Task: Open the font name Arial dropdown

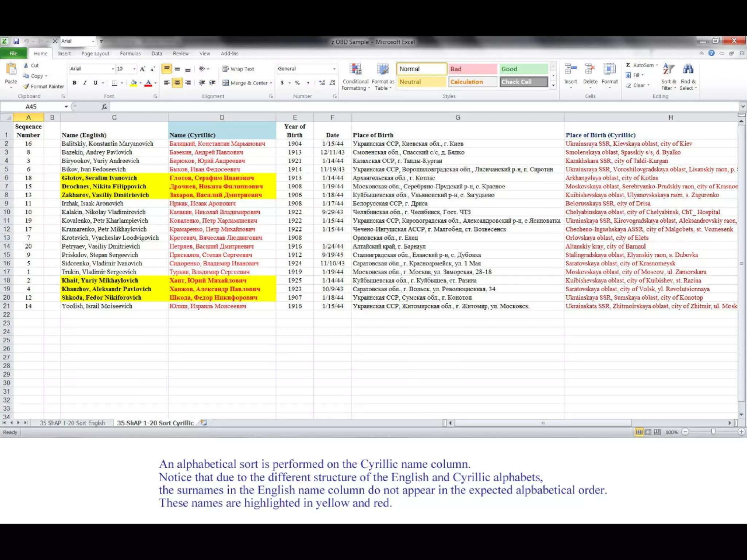Action: 113,69
